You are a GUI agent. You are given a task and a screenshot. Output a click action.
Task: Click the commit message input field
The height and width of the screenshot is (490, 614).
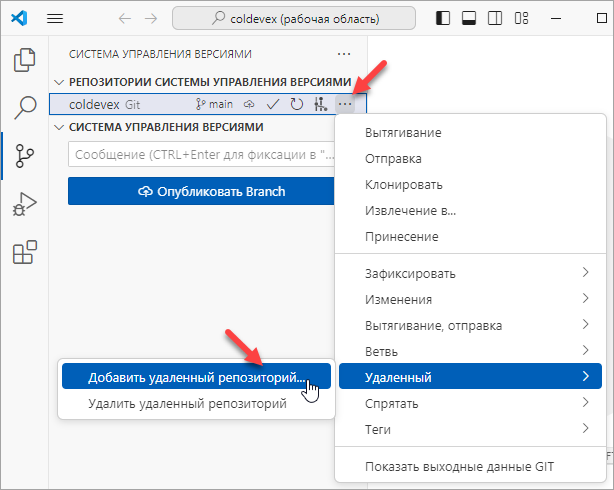[200, 155]
